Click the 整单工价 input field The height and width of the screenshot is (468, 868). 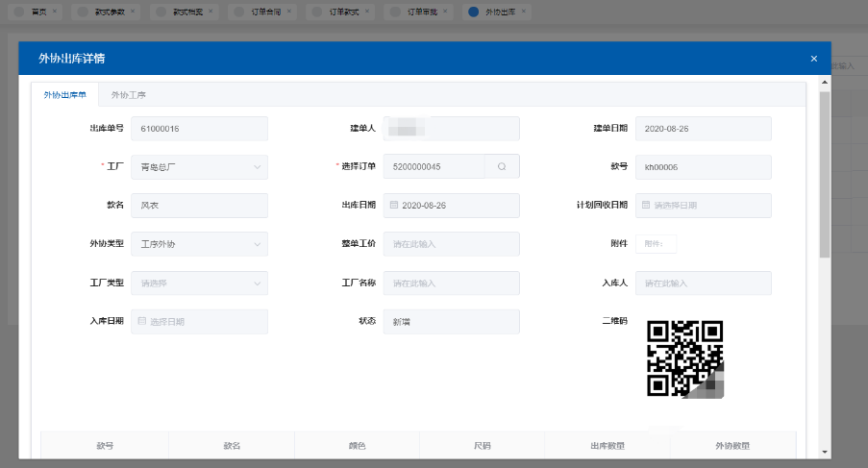[451, 244]
